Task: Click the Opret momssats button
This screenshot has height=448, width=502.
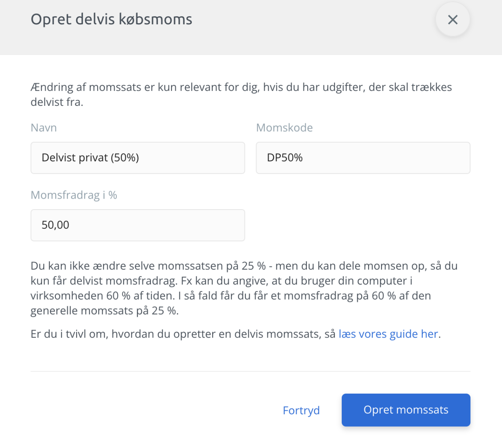Action: point(406,410)
